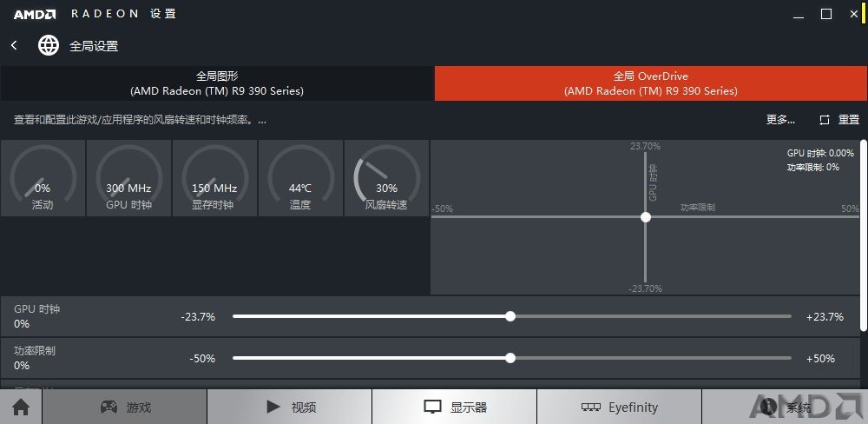Screen dimensions: 868x424
Task: Click the description text 查看和配置此游戏
Action: pos(140,120)
